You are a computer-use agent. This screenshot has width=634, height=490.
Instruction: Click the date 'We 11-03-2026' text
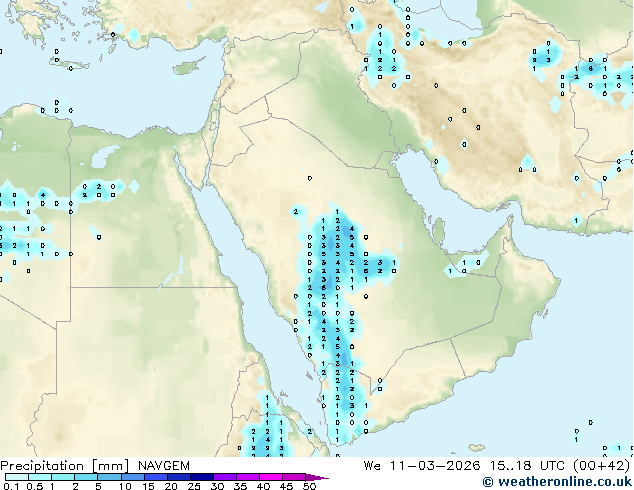tap(422, 466)
